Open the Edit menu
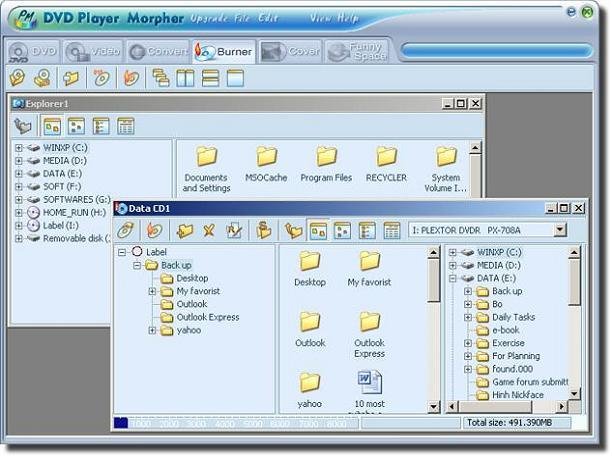 pyautogui.click(x=269, y=18)
